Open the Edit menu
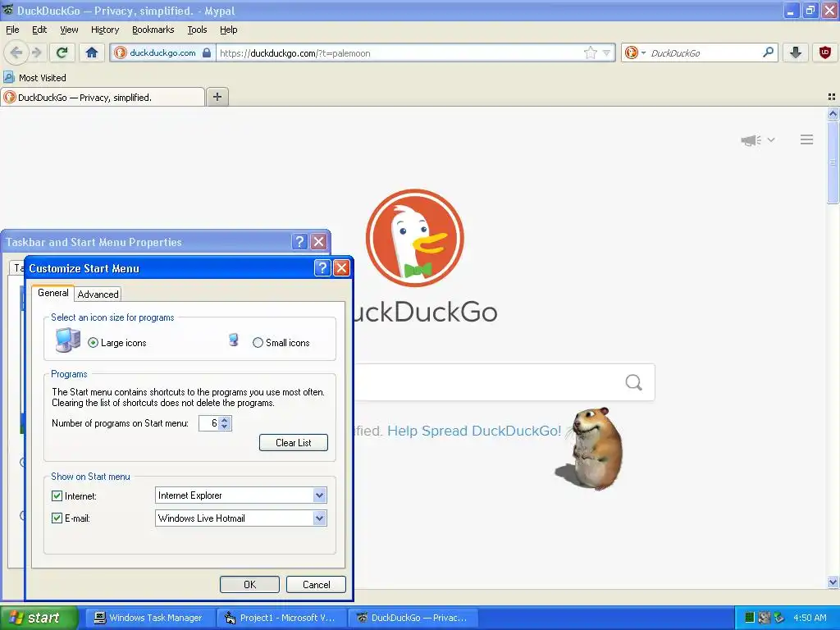Image resolution: width=840 pixels, height=630 pixels. pyautogui.click(x=39, y=30)
